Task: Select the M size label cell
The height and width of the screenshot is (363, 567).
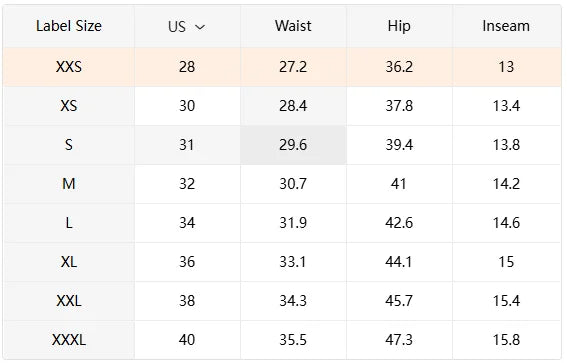Action: (x=69, y=184)
